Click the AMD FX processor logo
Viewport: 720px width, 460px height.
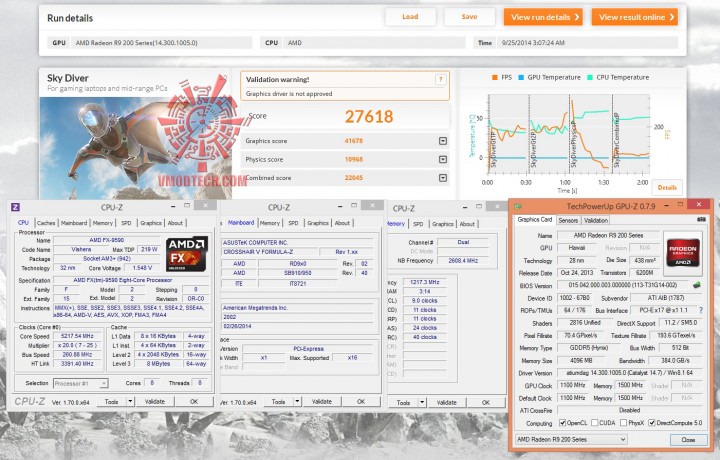[x=186, y=254]
